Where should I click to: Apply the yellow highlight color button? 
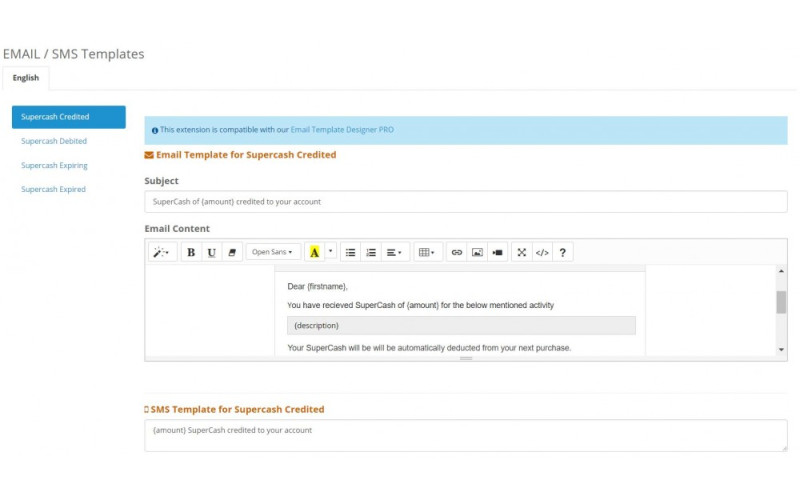[x=315, y=253]
